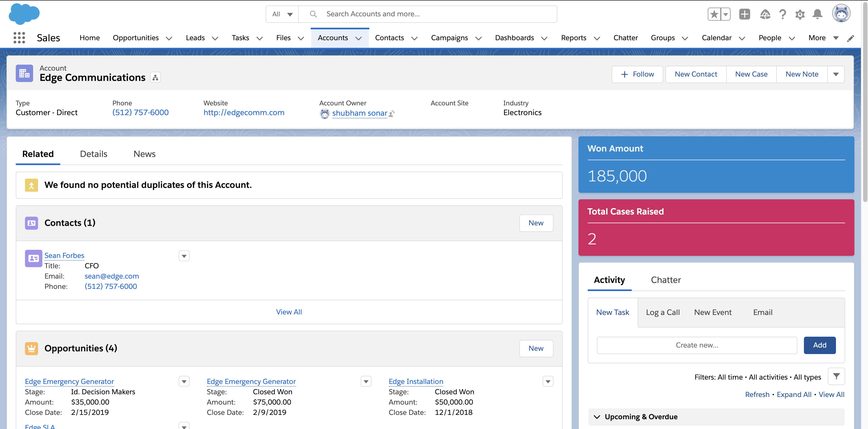The image size is (868, 429).
Task: View account hierarchy icon beside Edge Communications
Action: point(155,77)
